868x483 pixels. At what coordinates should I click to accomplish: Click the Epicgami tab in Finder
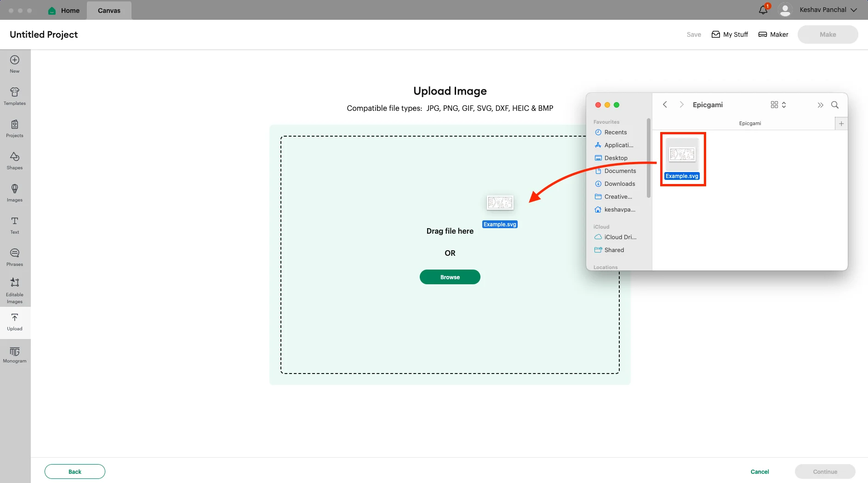tap(750, 123)
